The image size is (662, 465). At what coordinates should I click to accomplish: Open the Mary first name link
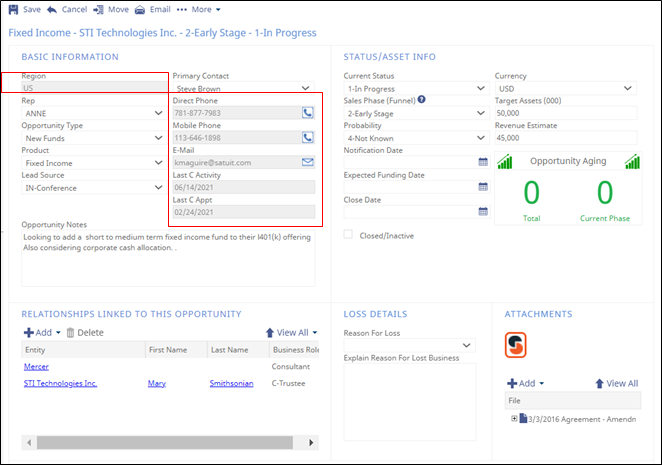pyautogui.click(x=157, y=383)
